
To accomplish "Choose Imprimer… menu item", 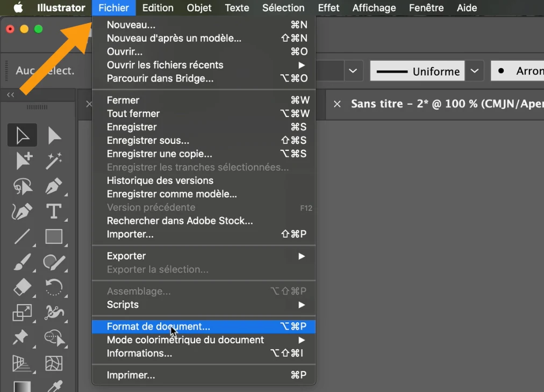I will pos(204,375).
